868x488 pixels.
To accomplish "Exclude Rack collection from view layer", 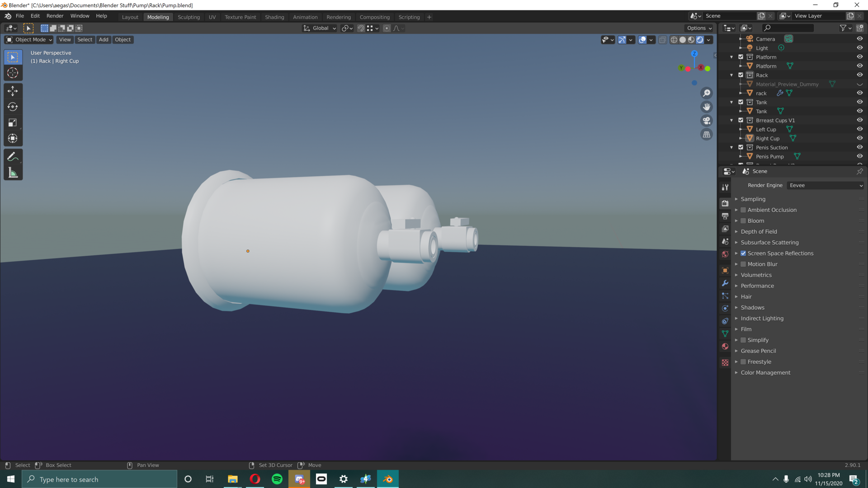I will pyautogui.click(x=741, y=75).
